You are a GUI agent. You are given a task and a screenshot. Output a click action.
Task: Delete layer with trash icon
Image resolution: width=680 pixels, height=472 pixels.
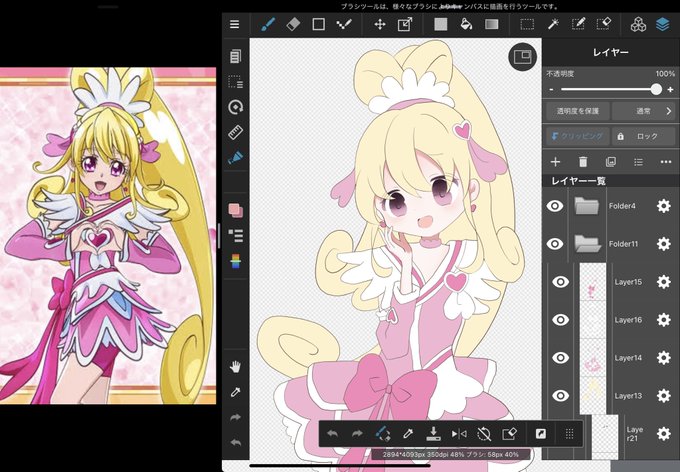pyautogui.click(x=583, y=162)
